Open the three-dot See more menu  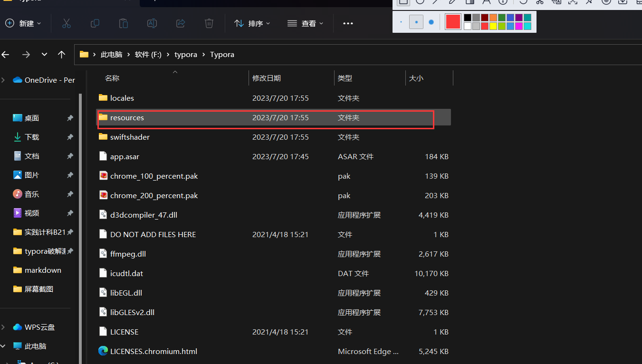click(x=348, y=23)
